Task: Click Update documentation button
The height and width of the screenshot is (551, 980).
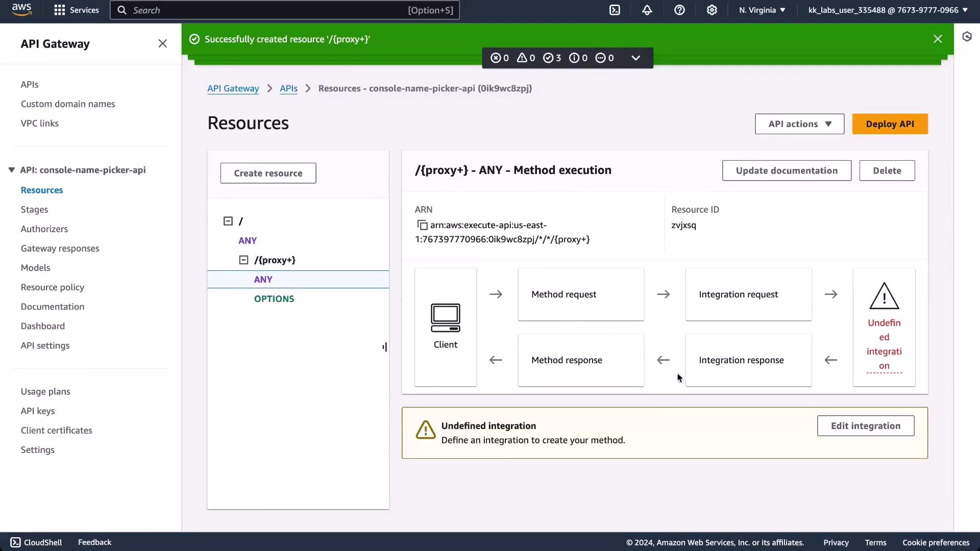Action: point(787,170)
